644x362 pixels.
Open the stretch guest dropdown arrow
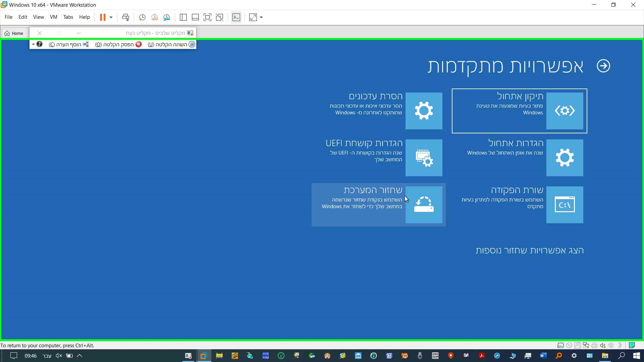click(x=261, y=17)
